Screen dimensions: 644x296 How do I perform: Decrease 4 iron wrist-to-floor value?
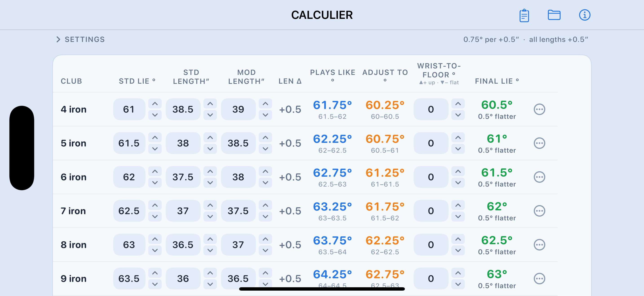click(x=458, y=115)
